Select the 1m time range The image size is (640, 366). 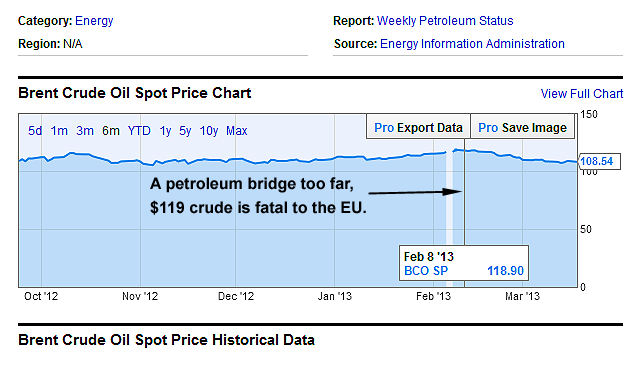coord(59,131)
